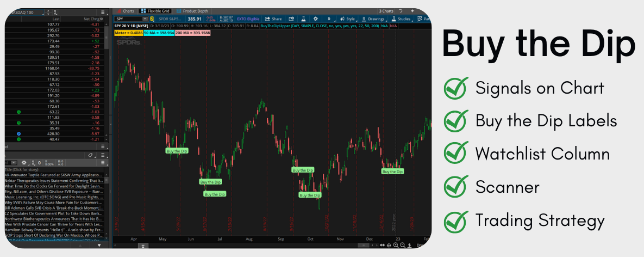Switch to the Flexible Grid tab

click(x=155, y=11)
